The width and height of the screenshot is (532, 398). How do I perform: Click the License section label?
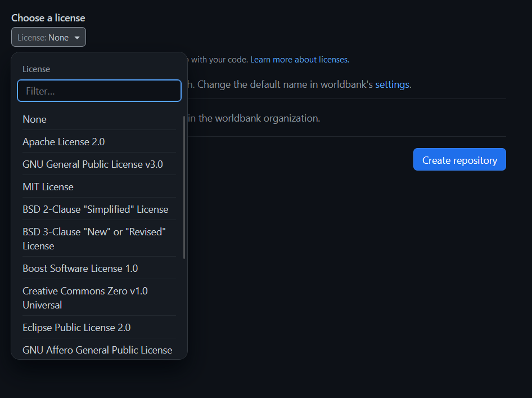[x=36, y=69]
